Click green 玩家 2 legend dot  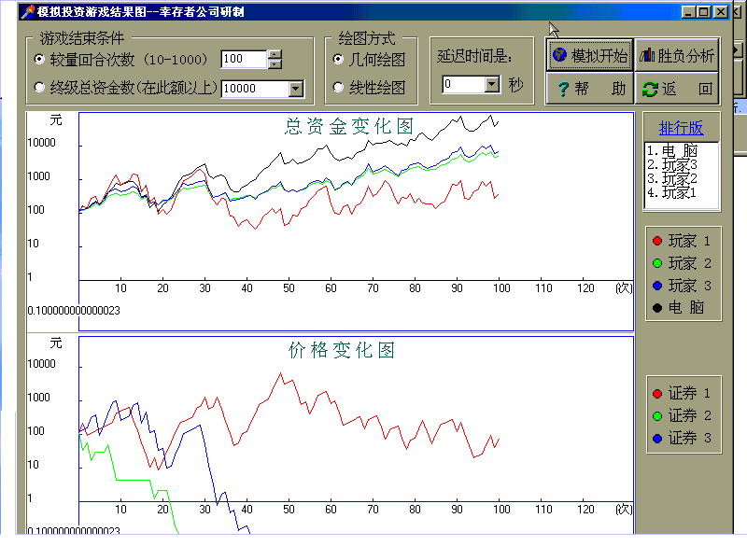point(657,263)
